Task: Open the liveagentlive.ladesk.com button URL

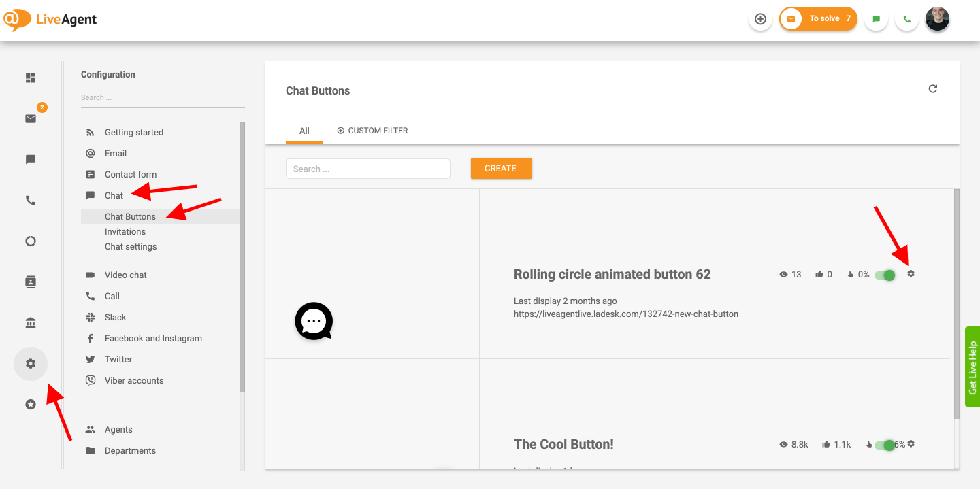Action: coord(626,314)
